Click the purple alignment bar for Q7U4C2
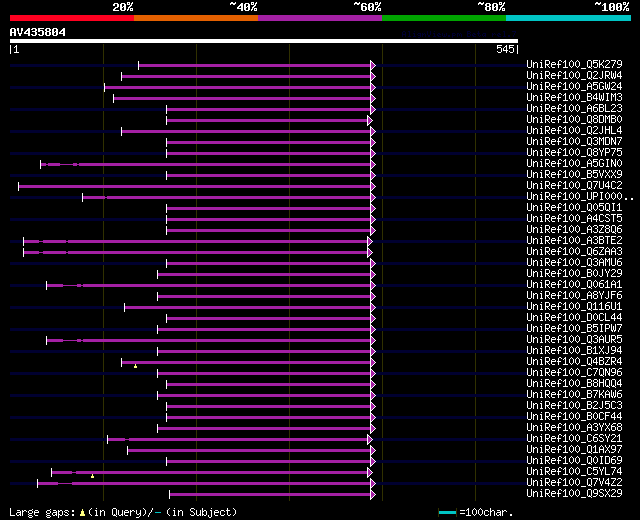Image resolution: width=640 pixels, height=520 pixels. [194, 187]
